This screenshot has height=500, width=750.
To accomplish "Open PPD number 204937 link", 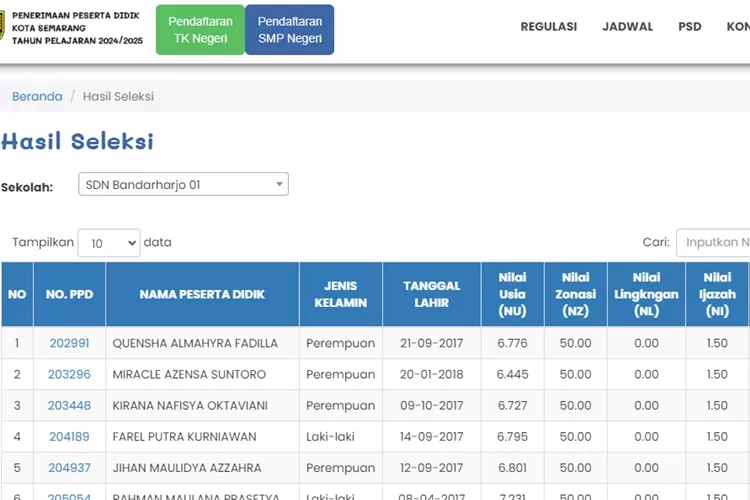I will [69, 467].
